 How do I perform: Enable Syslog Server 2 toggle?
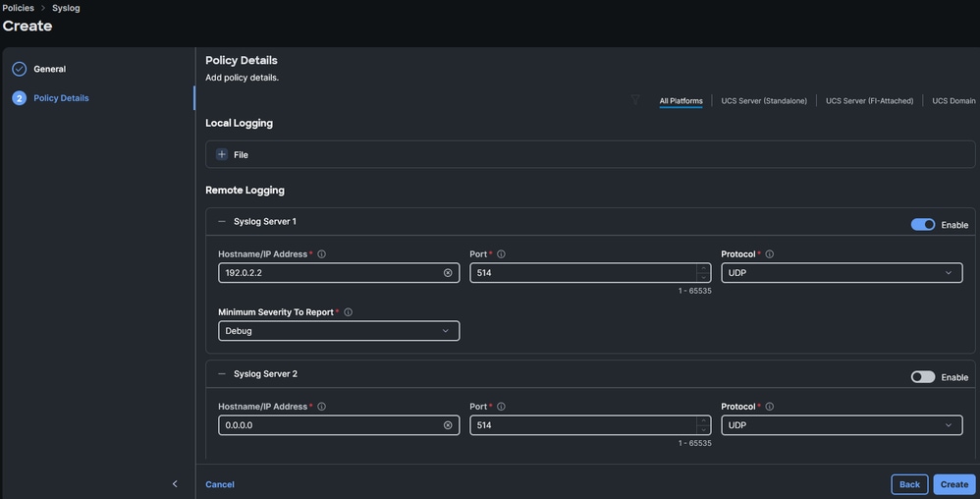[922, 377]
